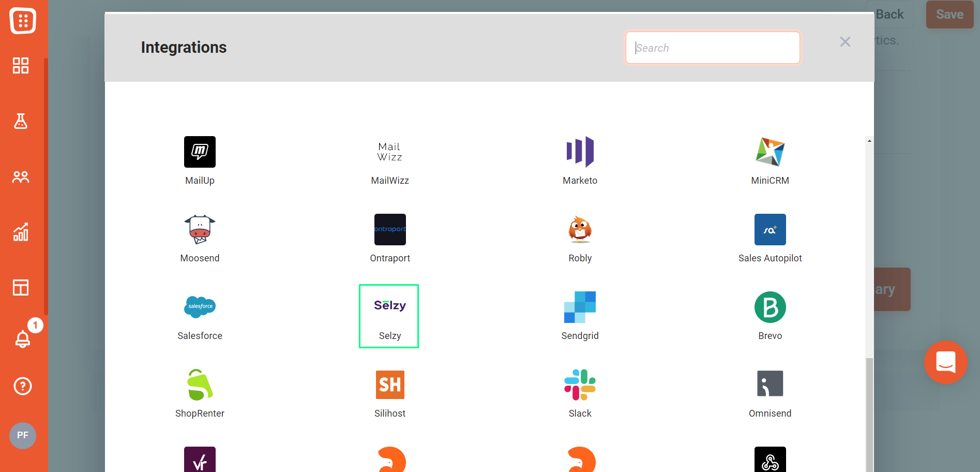Close the Integrations dialog with X

coord(845,41)
